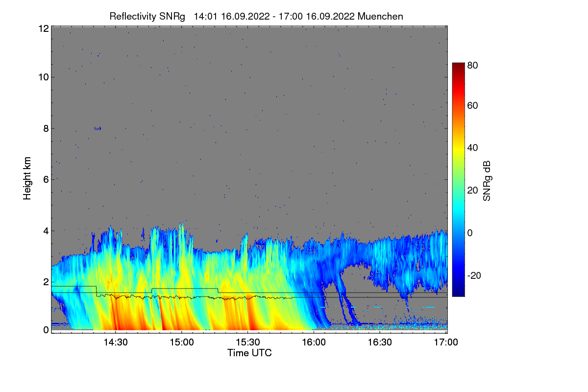The width and height of the screenshot is (588, 392).
Task: Click the 6 km height tick label
Action: [46, 179]
